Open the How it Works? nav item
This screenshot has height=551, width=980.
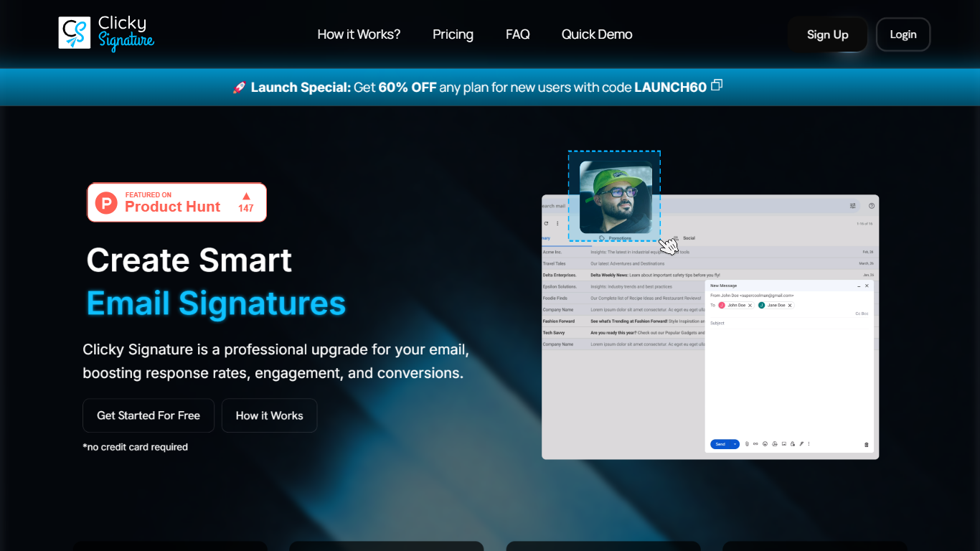359,34
